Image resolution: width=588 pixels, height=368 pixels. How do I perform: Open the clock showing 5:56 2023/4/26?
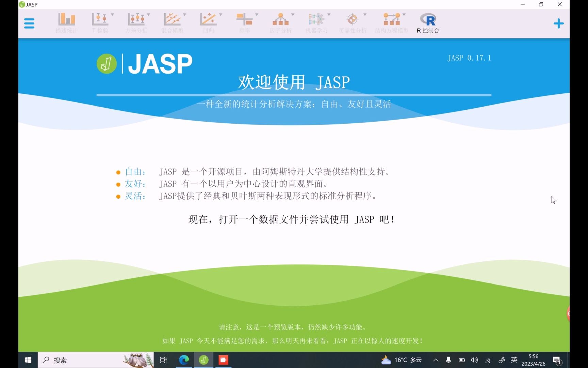(533, 360)
